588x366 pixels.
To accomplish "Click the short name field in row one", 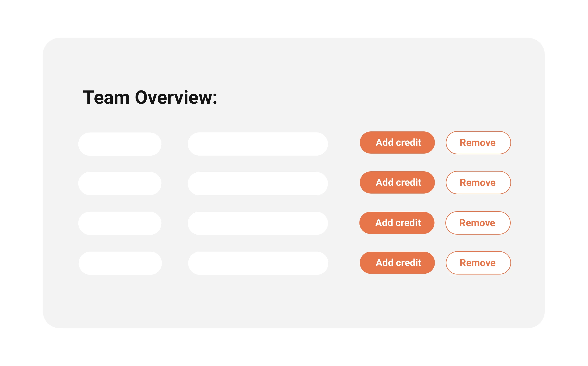I will [x=120, y=144].
